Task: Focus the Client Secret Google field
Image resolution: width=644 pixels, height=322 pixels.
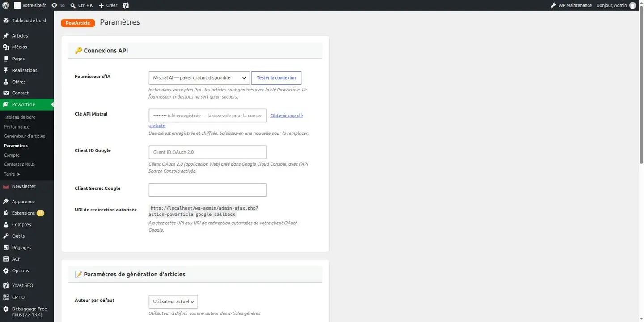Action: 208,190
